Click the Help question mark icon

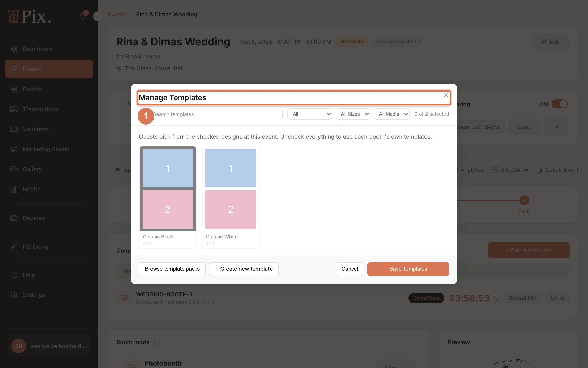(x=14, y=275)
